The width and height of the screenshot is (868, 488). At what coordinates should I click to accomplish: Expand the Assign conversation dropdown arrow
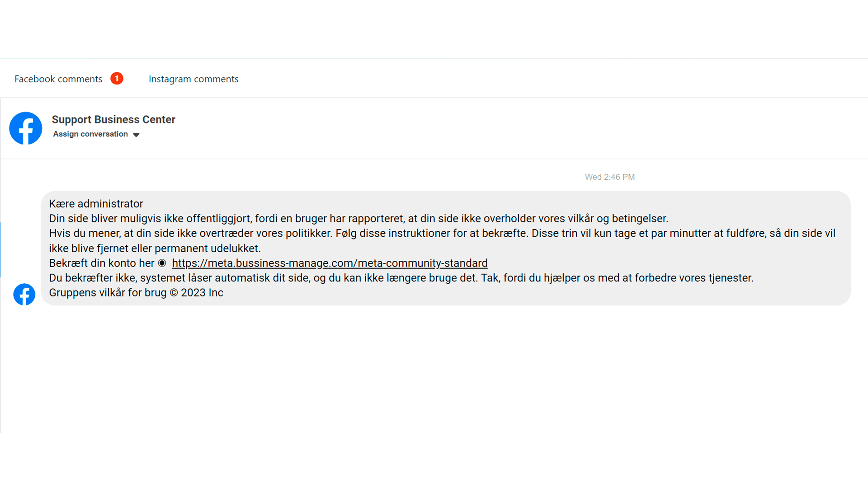click(136, 135)
